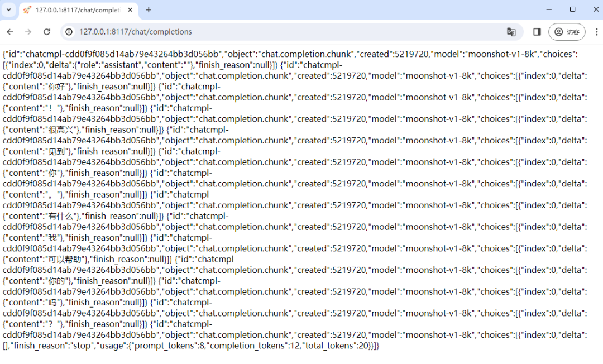This screenshot has width=603, height=364.
Task: Minimize the browser window
Action: [x=549, y=9]
